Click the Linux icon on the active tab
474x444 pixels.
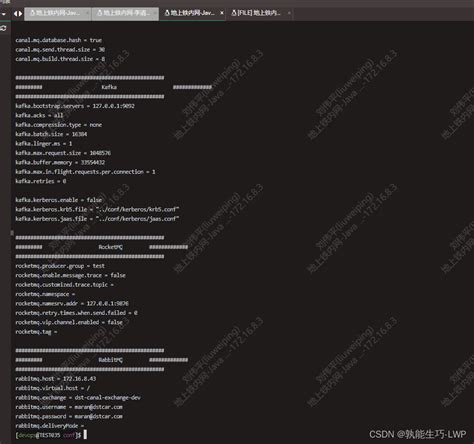(x=167, y=13)
